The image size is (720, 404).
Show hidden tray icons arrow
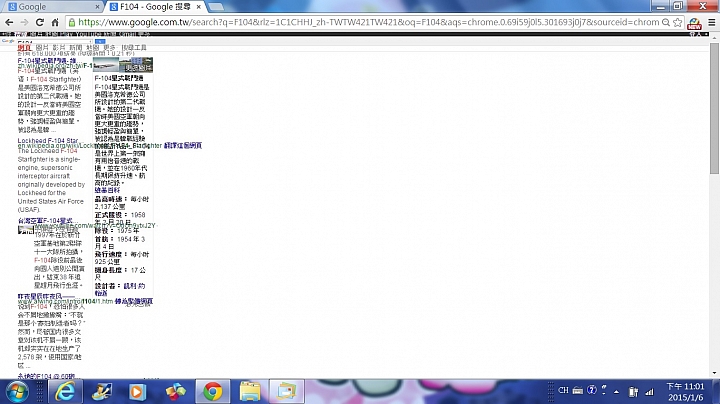coord(617,392)
